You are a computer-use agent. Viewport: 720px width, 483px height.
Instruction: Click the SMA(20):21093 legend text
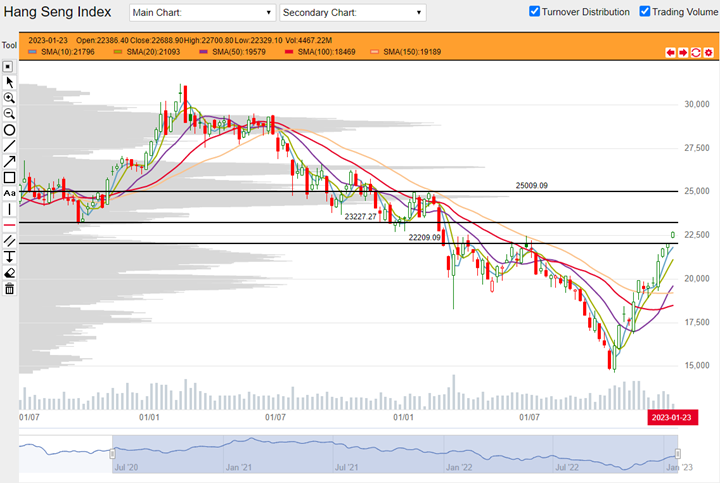click(153, 52)
